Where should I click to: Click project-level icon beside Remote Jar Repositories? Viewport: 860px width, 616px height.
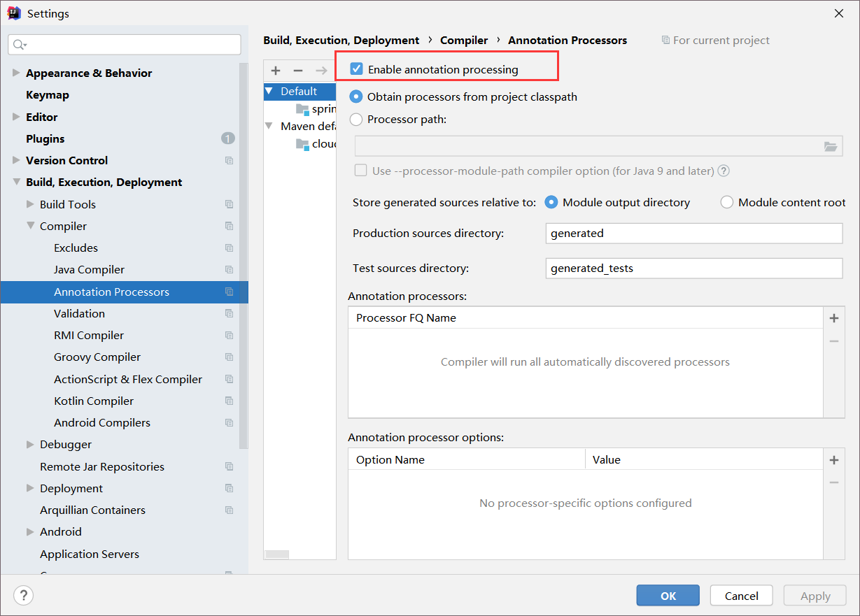229,466
